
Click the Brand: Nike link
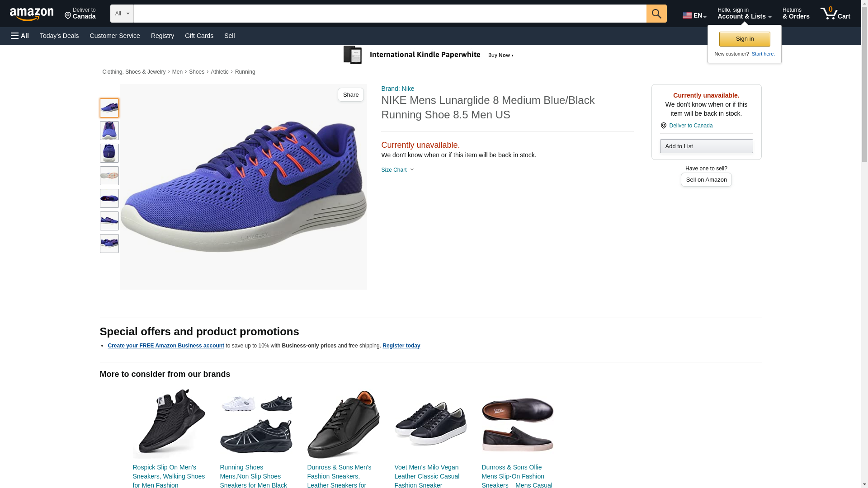pyautogui.click(x=397, y=89)
